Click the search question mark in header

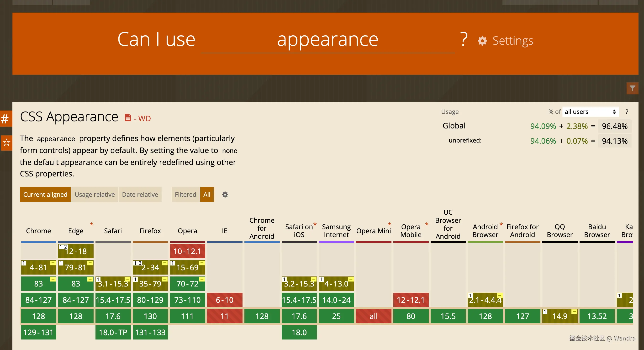464,39
